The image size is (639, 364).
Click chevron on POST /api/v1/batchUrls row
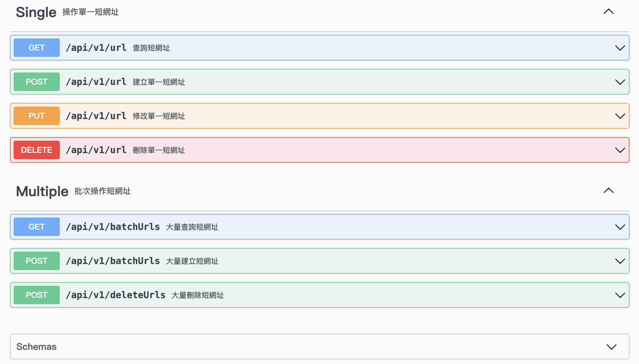(620, 261)
